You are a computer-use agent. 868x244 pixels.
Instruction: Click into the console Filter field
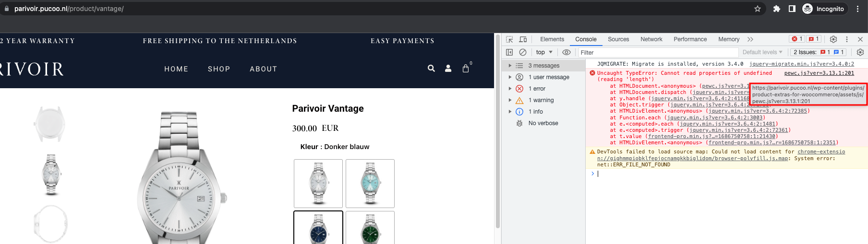pyautogui.click(x=658, y=52)
